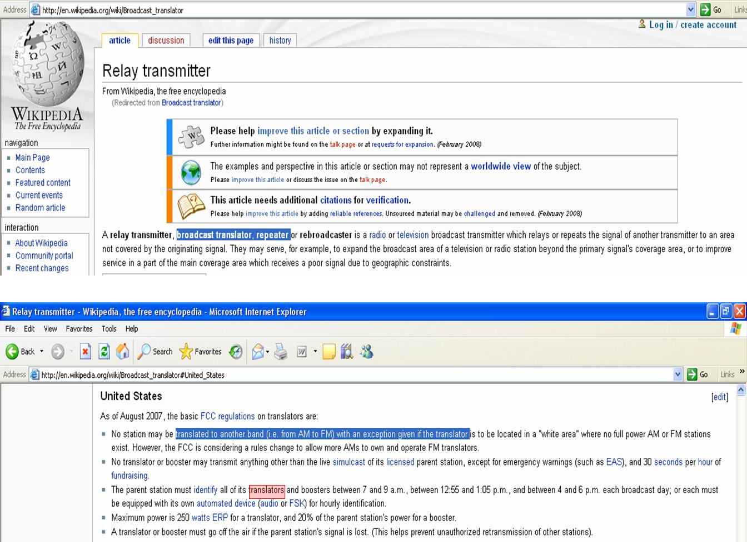Open the lower address bar dropdown arrow
747x560 pixels.
pos(678,375)
